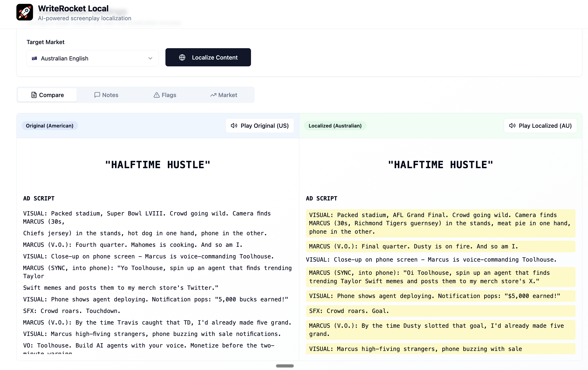Click the warning triangle Flags icon
This screenshot has width=588, height=370.
pyautogui.click(x=157, y=95)
